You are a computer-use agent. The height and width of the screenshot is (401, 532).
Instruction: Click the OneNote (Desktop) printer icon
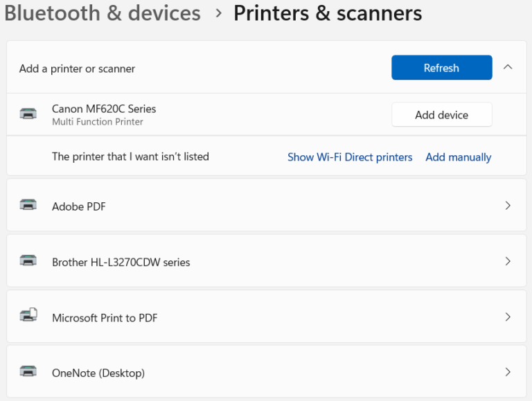pyautogui.click(x=28, y=372)
